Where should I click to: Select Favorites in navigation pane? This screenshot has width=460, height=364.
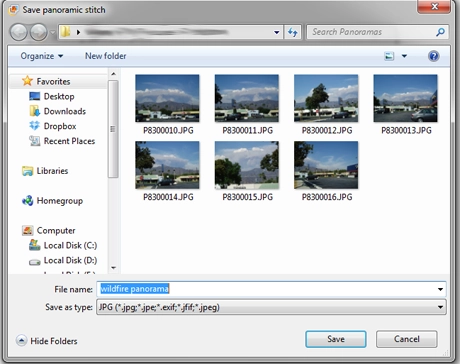(53, 81)
